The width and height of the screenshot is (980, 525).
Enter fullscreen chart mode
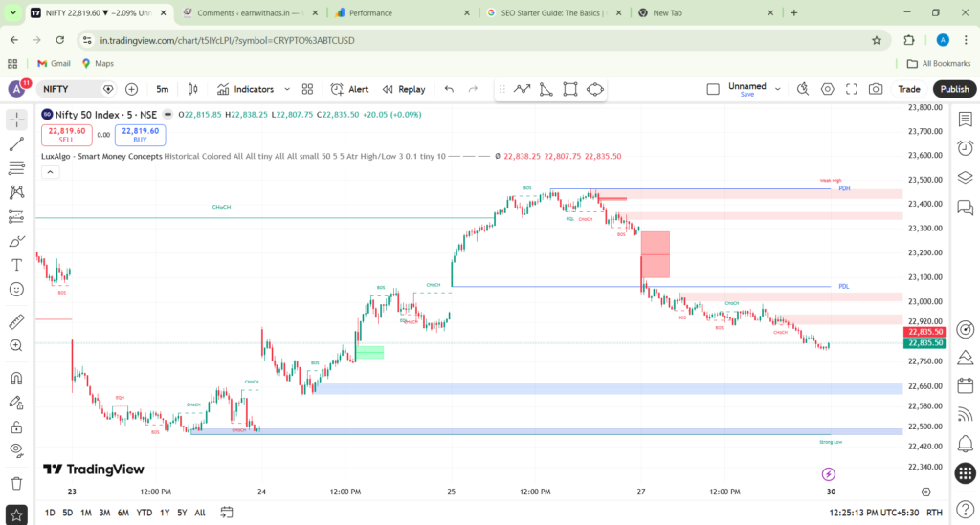(x=852, y=89)
